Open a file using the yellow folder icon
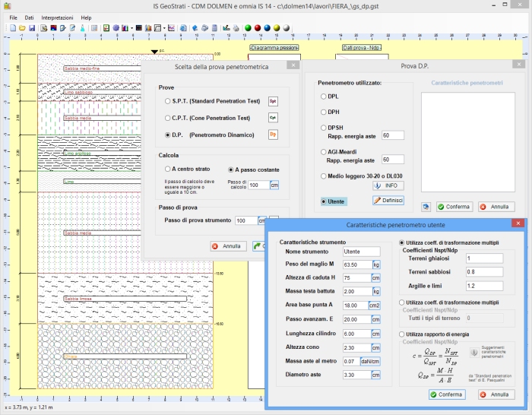The width and height of the screenshot is (532, 415). click(x=22, y=28)
